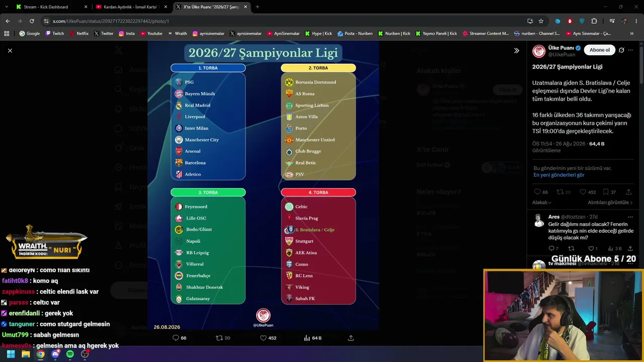The height and width of the screenshot is (362, 644).
Task: Open the Alakalı sort dropdown
Action: [542, 203]
